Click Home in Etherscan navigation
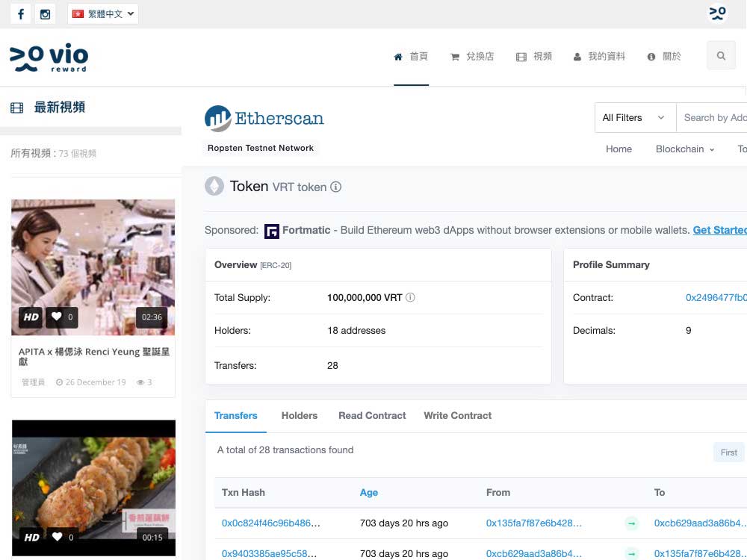 pos(619,149)
